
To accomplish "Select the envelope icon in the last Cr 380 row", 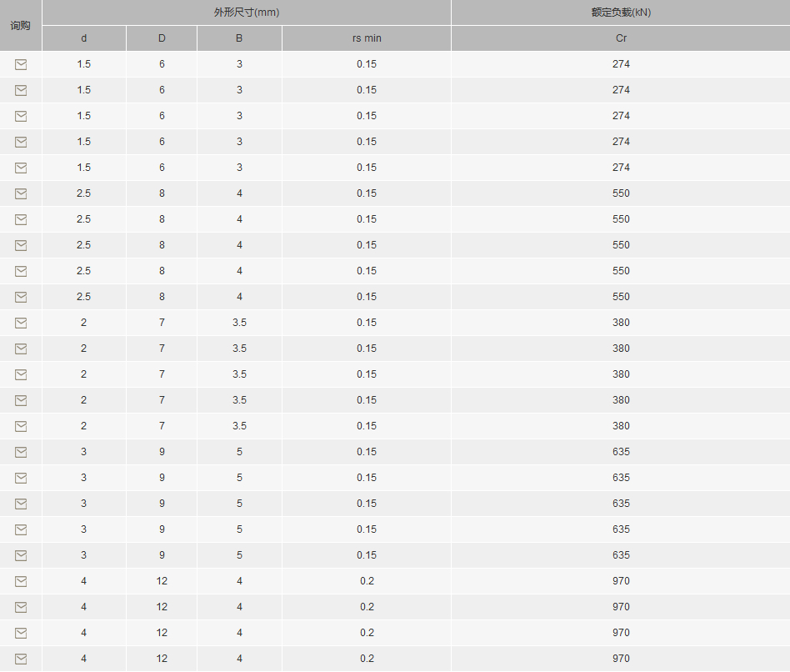I will click(x=21, y=426).
